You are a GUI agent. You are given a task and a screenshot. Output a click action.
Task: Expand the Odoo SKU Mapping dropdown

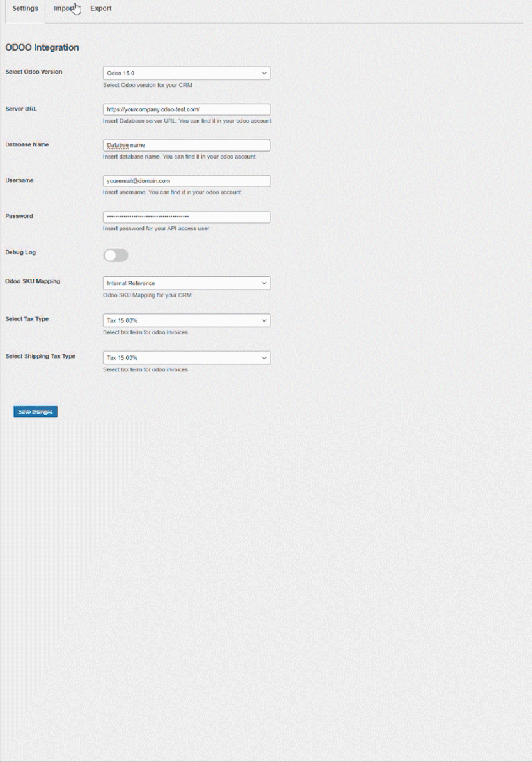point(187,283)
